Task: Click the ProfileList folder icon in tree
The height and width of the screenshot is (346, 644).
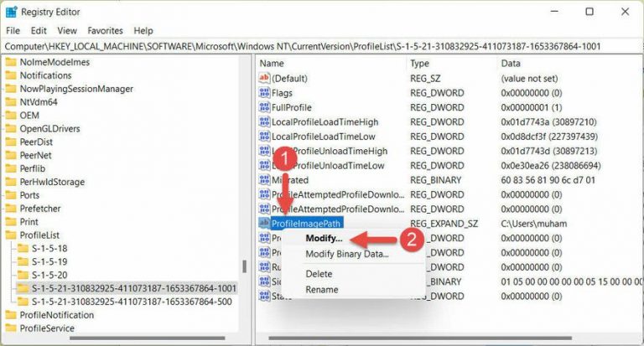Action: (x=11, y=235)
